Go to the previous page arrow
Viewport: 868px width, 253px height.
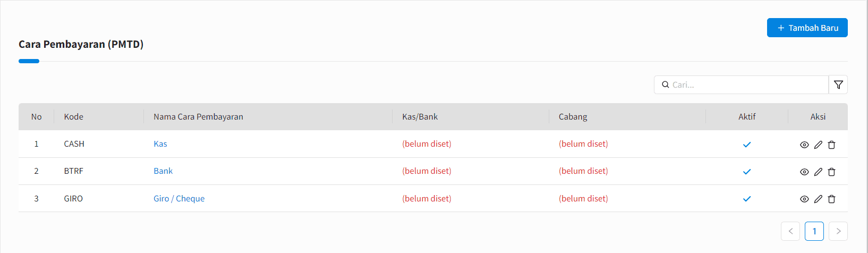790,231
